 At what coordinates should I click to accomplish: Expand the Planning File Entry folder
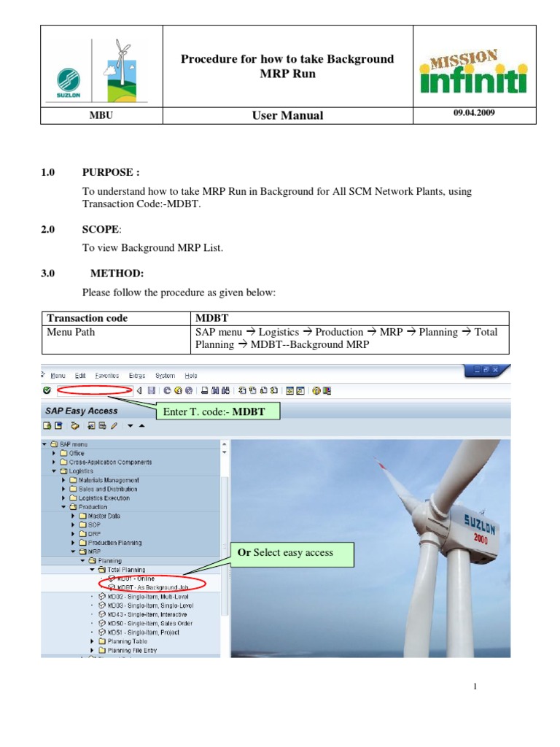(92, 650)
